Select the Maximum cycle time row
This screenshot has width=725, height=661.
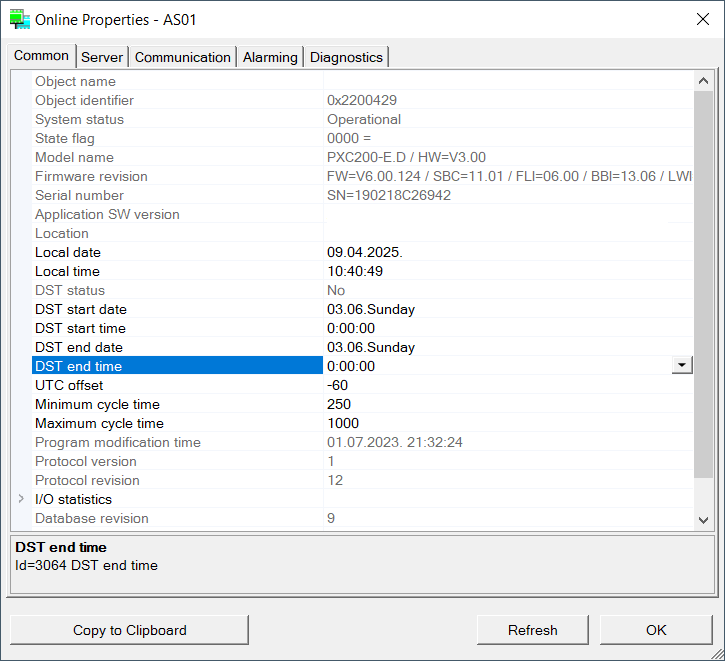362,423
